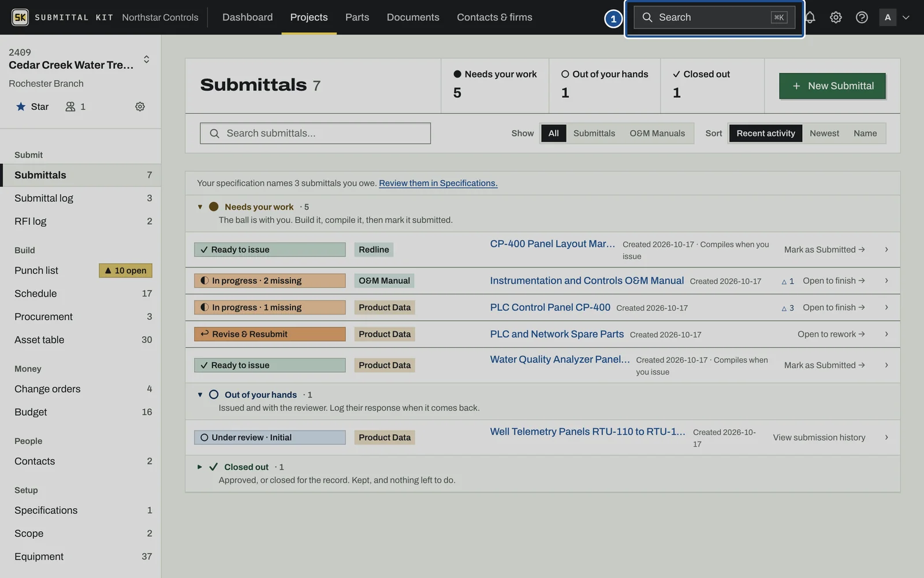Open project settings gear in sidebar
Viewport: 924px width, 578px height.
pos(140,106)
